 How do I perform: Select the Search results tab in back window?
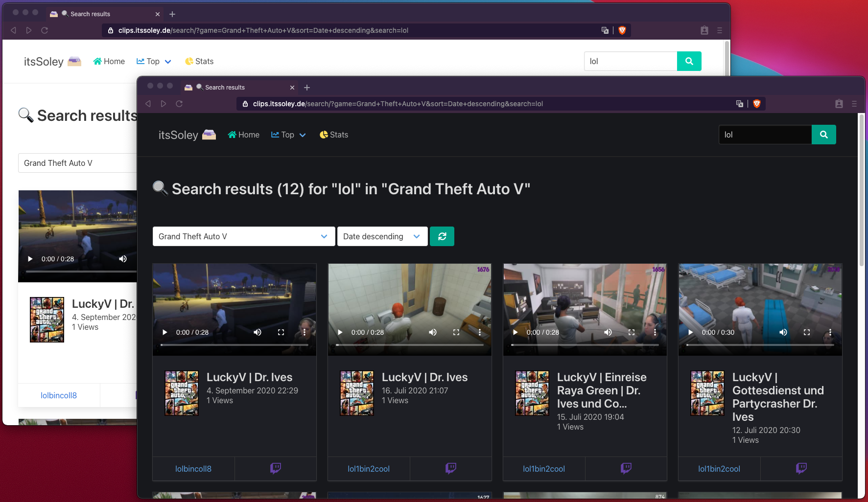105,14
